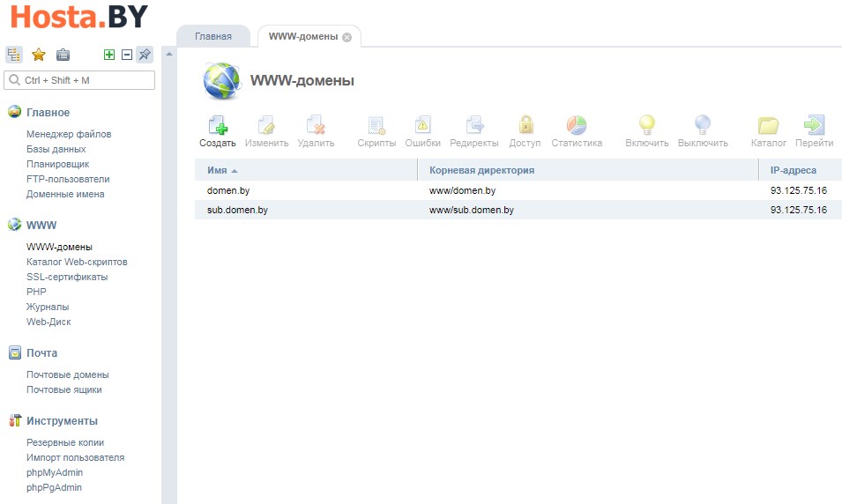This screenshot has height=504, width=842.
Task: Click the Выключить light bulb icon
Action: point(703,125)
